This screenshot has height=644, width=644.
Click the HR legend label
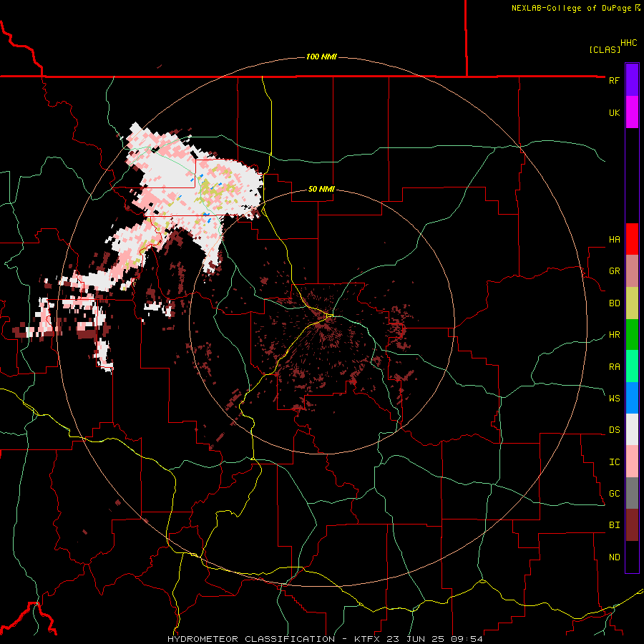click(614, 335)
